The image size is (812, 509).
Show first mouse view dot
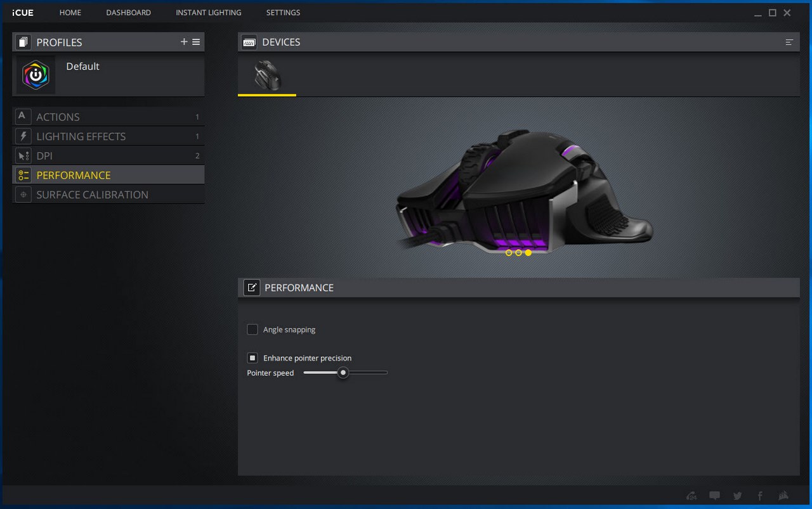click(509, 253)
